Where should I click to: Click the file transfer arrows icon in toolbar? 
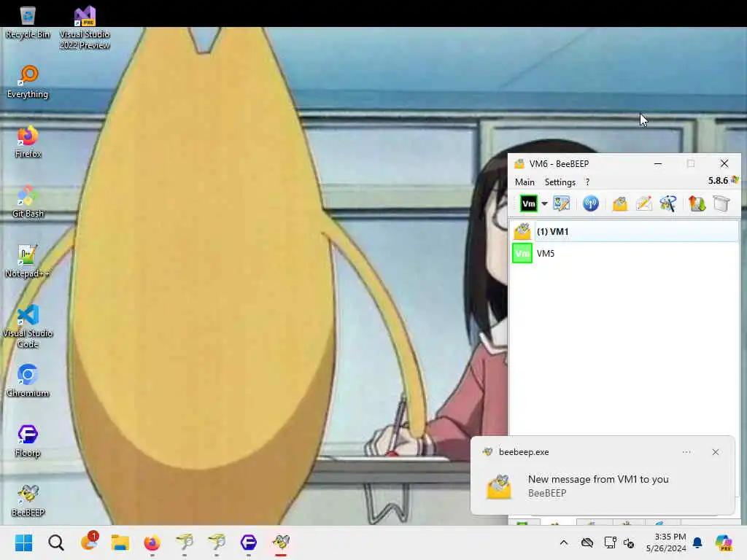(697, 204)
